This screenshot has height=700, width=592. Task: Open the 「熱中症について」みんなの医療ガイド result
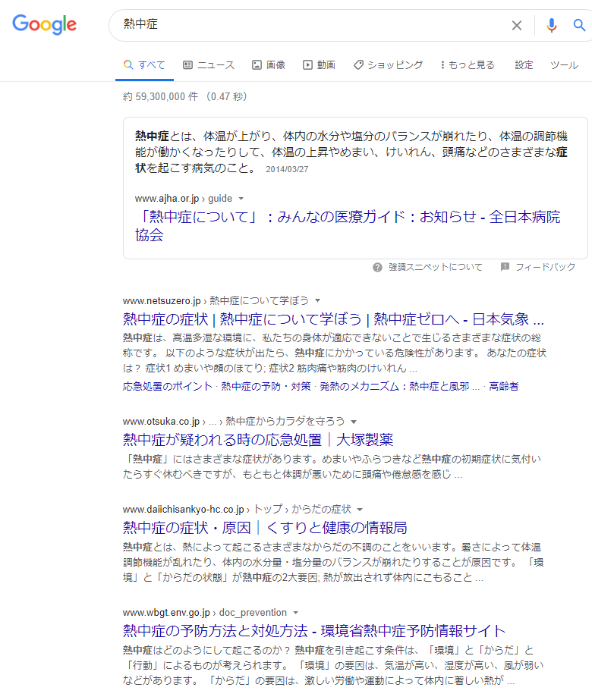[348, 226]
